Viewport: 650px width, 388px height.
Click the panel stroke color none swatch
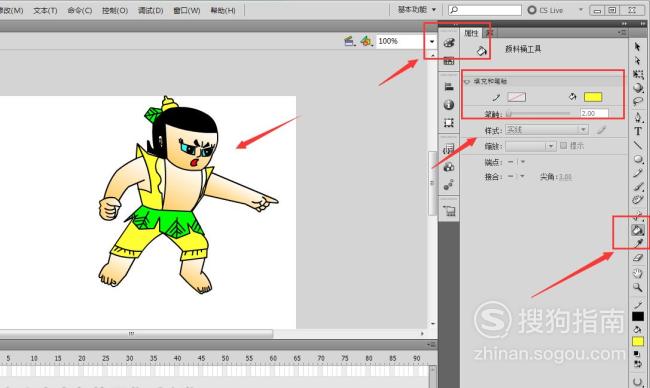pos(517,97)
